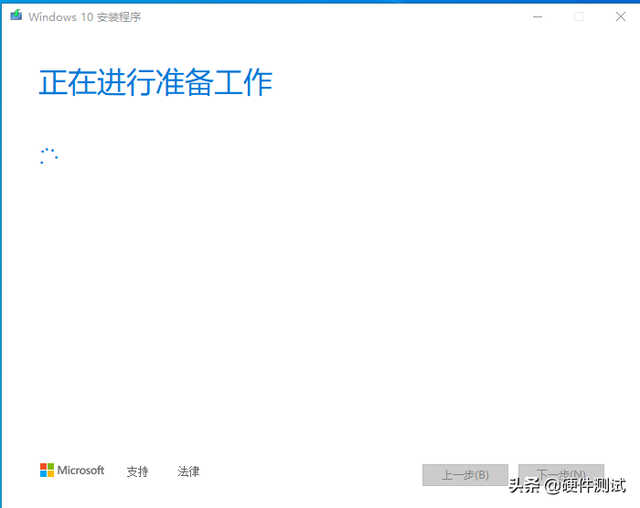Click the Microsoft wordmark text

point(81,470)
